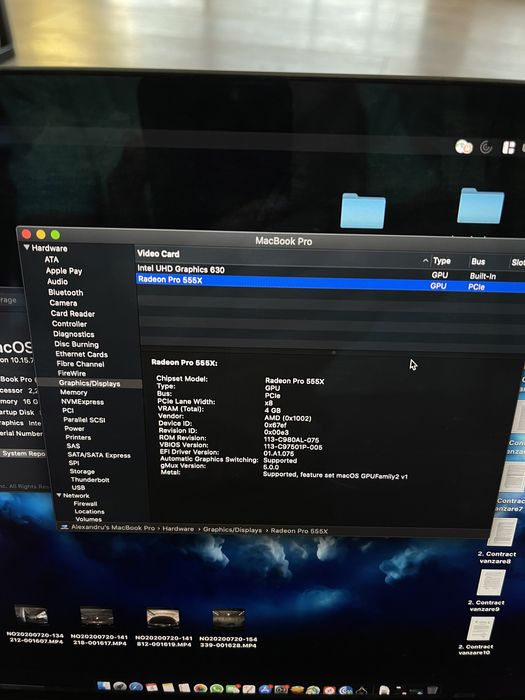The height and width of the screenshot is (700, 525).
Task: Open the App Store Dock icon
Action: coord(266,690)
